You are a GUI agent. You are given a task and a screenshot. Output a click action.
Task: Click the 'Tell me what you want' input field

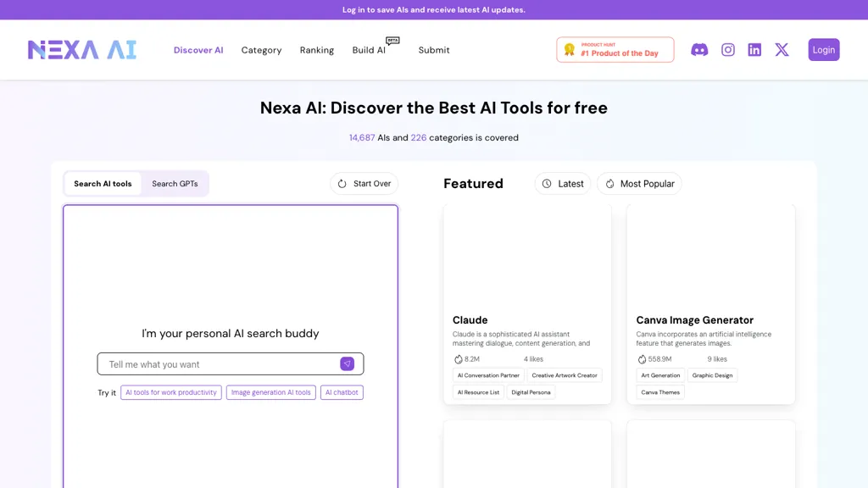pos(212,363)
